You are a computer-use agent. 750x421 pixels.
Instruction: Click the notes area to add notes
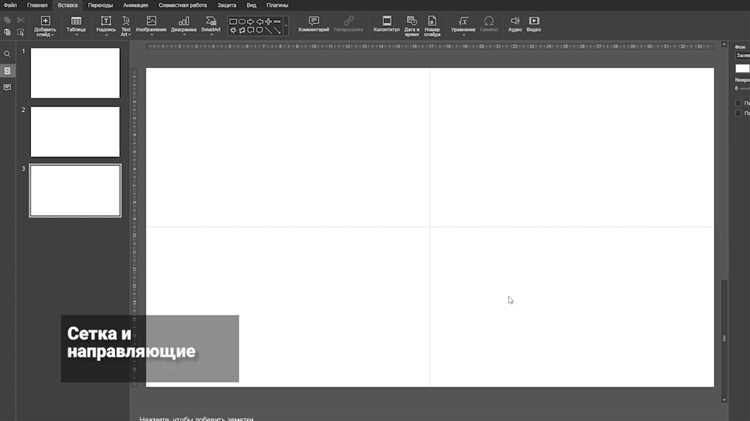(196, 419)
